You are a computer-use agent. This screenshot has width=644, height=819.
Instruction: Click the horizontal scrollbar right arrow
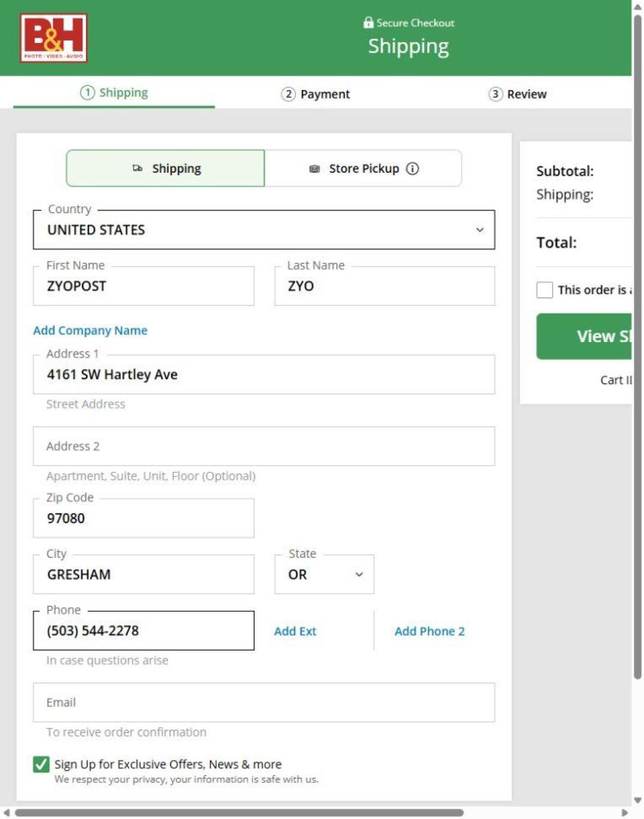tap(624, 812)
